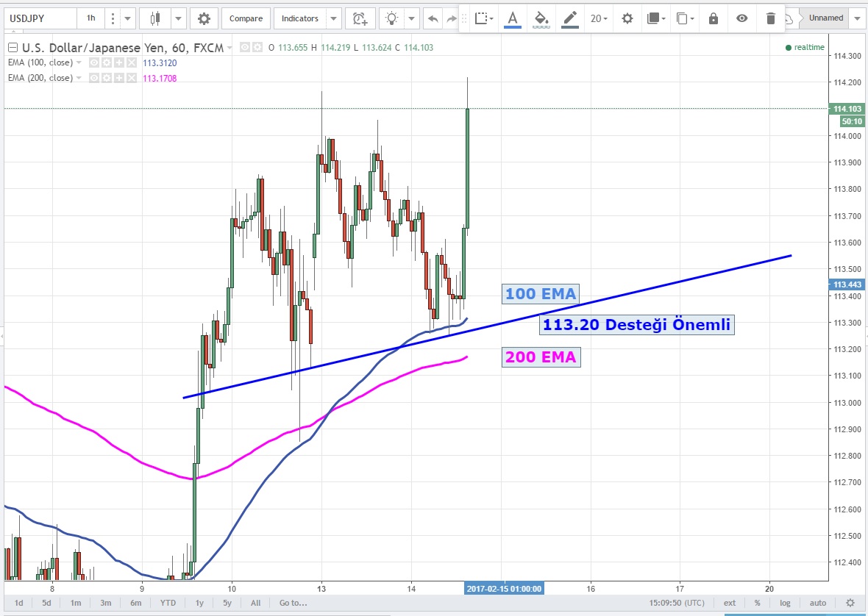This screenshot has height=616, width=868.
Task: Open chart properties gear in top toolbar
Action: coord(204,18)
